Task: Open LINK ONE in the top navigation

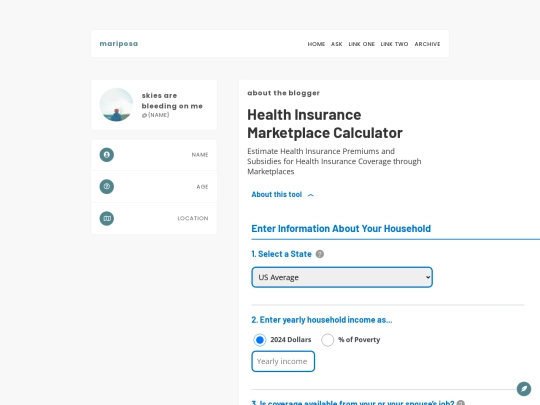Action: click(x=362, y=44)
